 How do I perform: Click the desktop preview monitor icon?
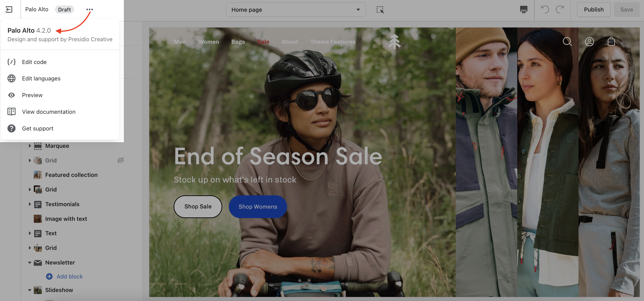click(524, 10)
